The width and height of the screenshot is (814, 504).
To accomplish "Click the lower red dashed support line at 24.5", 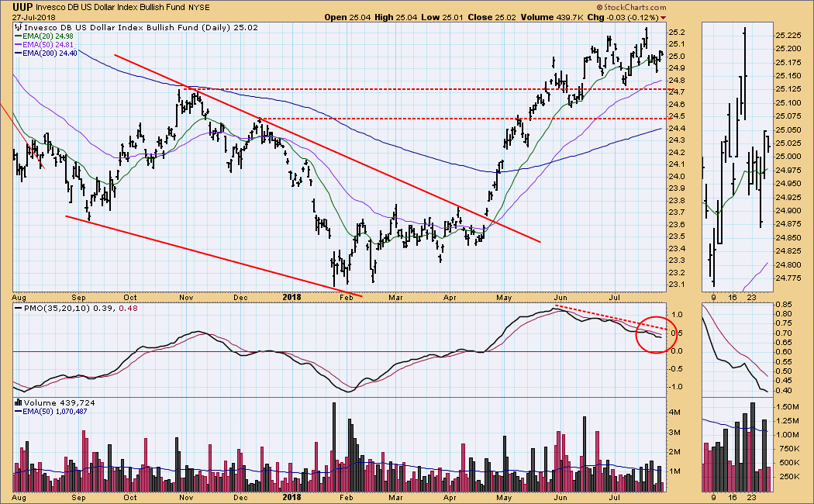I will [465, 119].
